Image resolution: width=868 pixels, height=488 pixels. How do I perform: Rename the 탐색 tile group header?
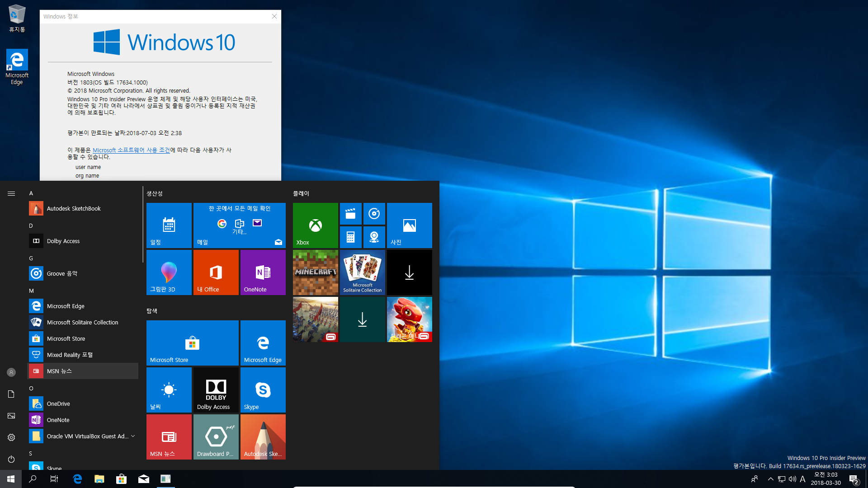[152, 311]
